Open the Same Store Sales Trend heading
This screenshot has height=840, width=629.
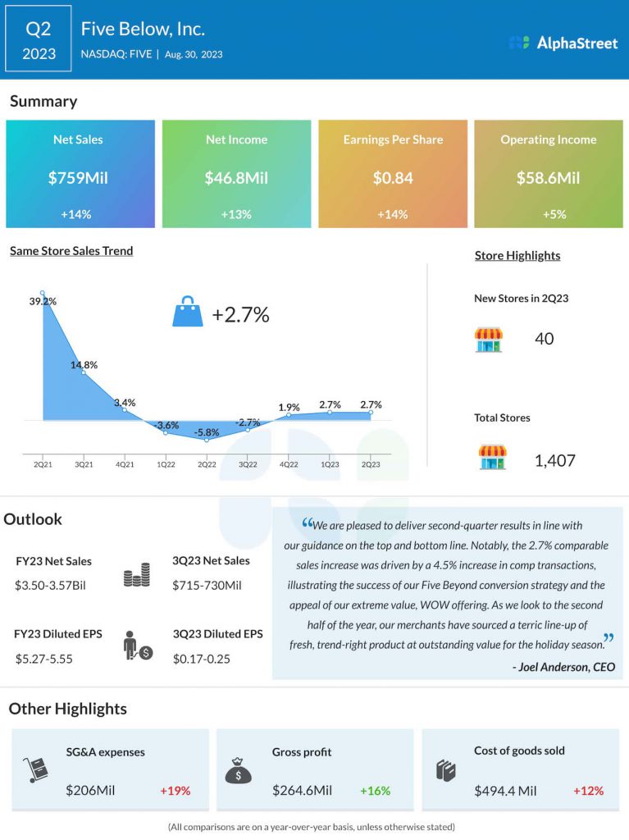pos(71,251)
